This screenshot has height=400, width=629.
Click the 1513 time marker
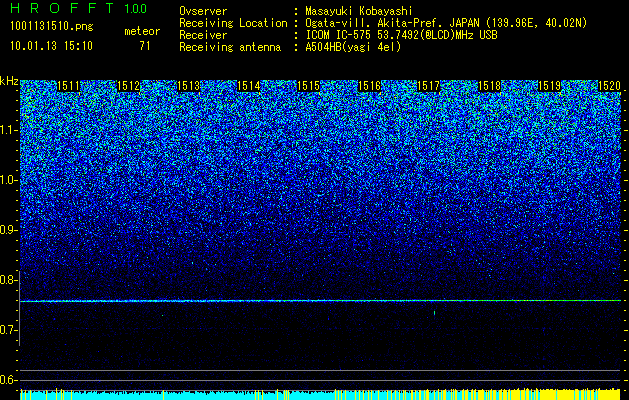click(189, 86)
